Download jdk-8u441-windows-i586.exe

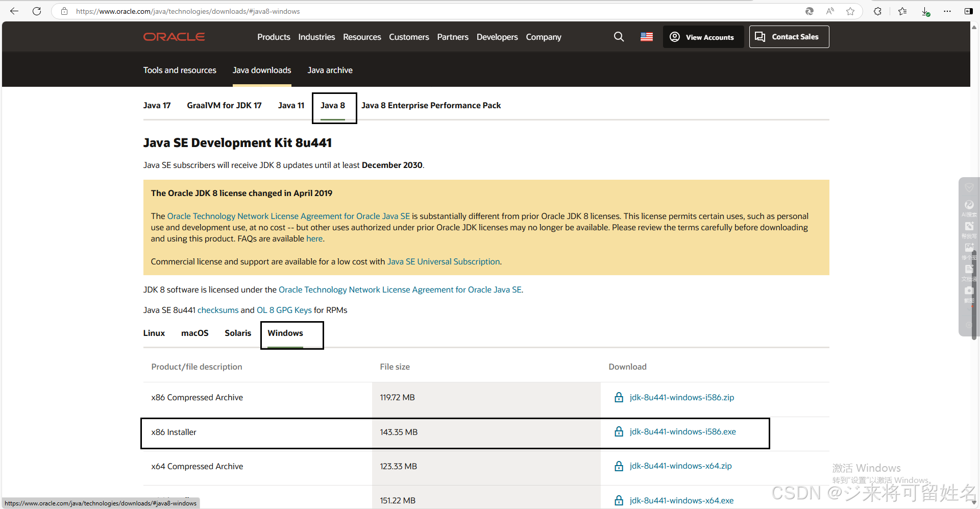[x=682, y=431]
